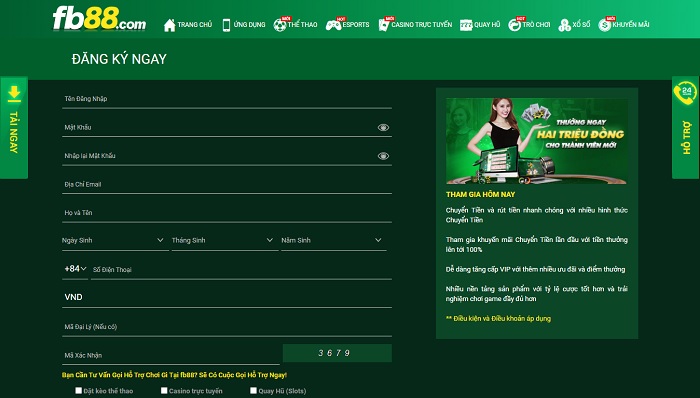Image resolution: width=700 pixels, height=398 pixels.
Task: Open the mobile phone Ứng Dụng icon
Action: [x=226, y=25]
